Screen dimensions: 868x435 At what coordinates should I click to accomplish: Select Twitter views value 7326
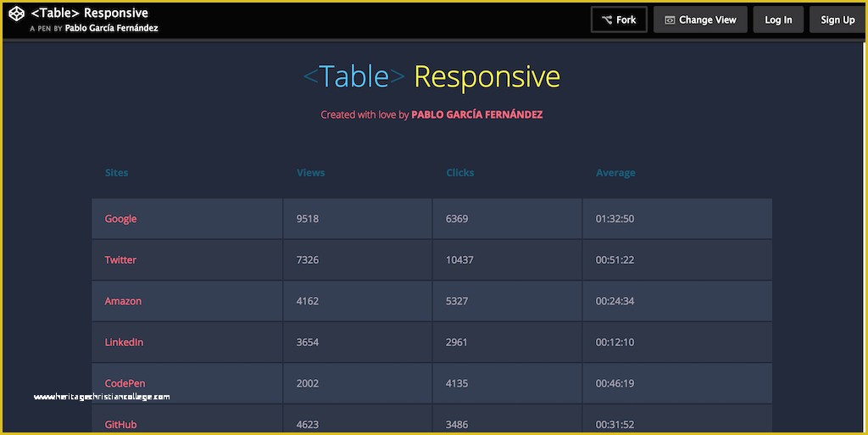(x=307, y=259)
